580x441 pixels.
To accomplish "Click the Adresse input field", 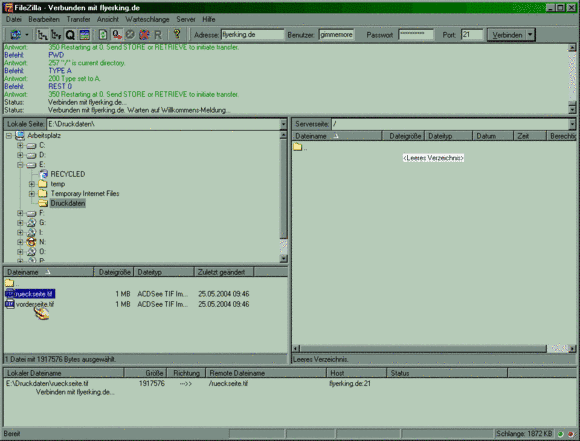I will click(252, 35).
